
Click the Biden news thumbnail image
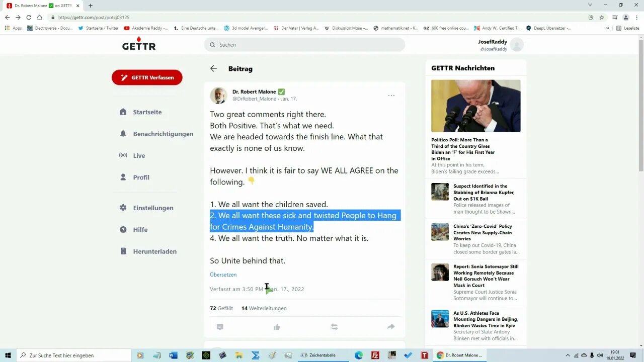[x=476, y=106]
